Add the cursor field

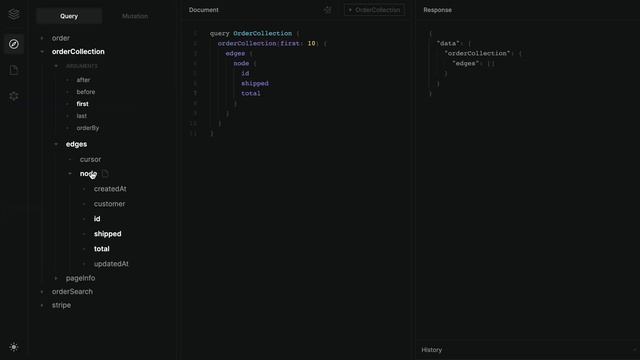click(90, 159)
